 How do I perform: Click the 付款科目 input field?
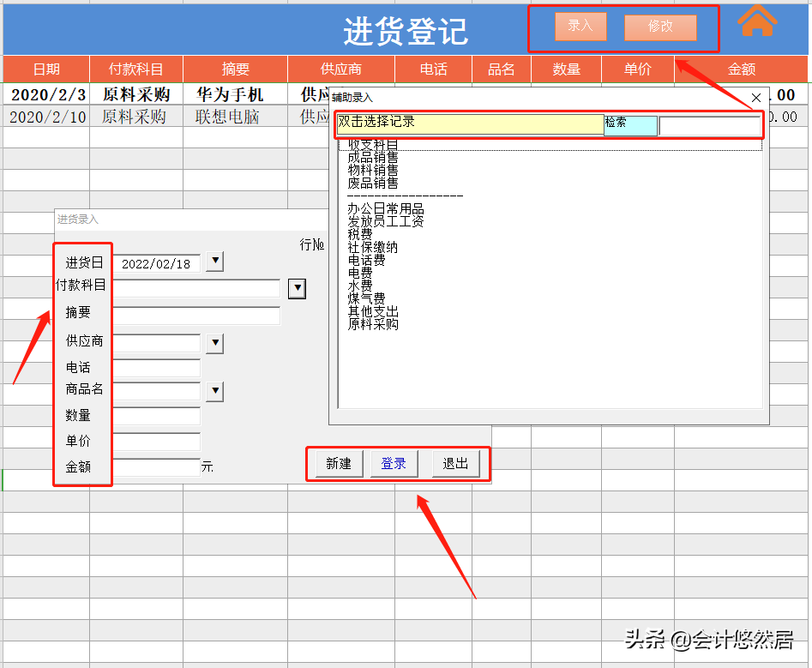[x=197, y=288]
